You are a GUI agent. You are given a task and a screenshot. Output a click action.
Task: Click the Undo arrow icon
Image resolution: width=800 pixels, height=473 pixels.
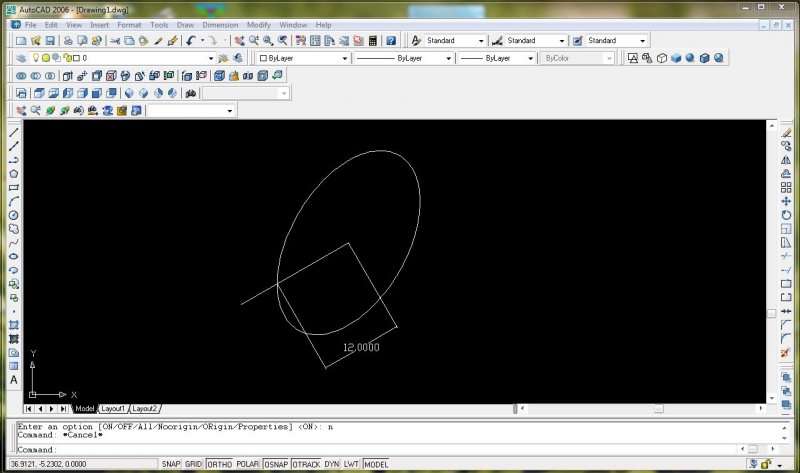[x=191, y=41]
